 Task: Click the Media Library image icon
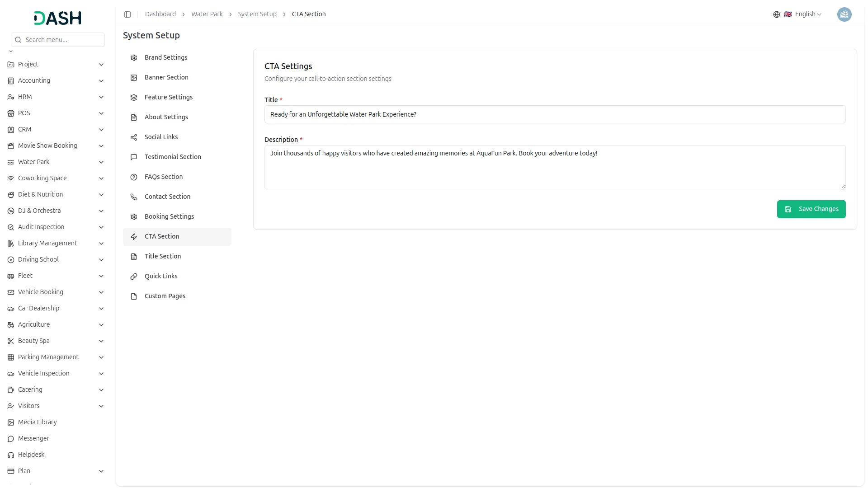pyautogui.click(x=11, y=422)
